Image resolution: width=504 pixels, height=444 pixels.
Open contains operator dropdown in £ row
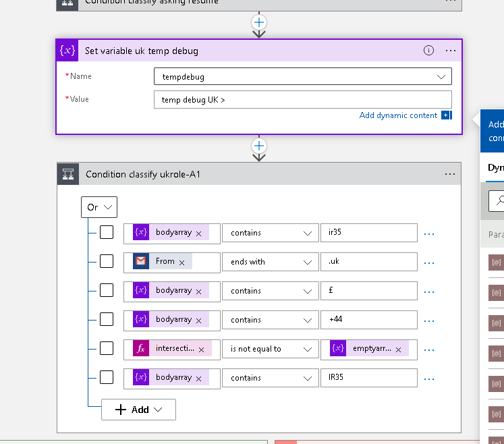click(271, 291)
